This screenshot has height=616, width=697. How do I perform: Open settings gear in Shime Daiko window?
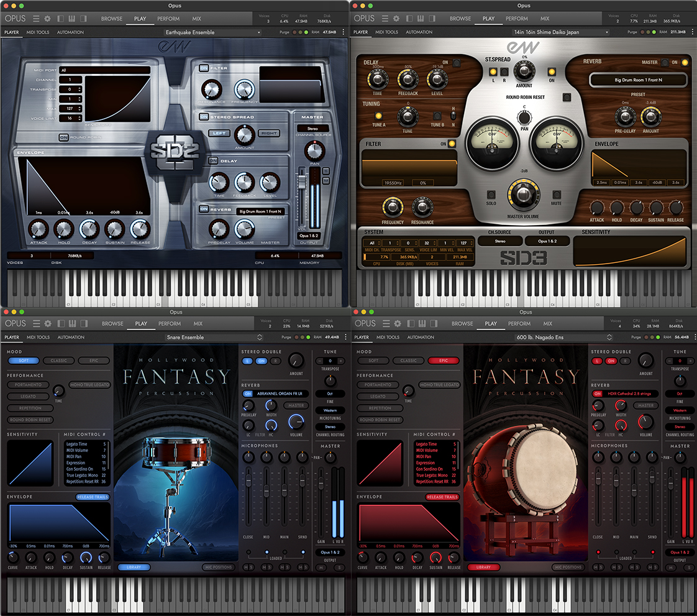point(396,19)
